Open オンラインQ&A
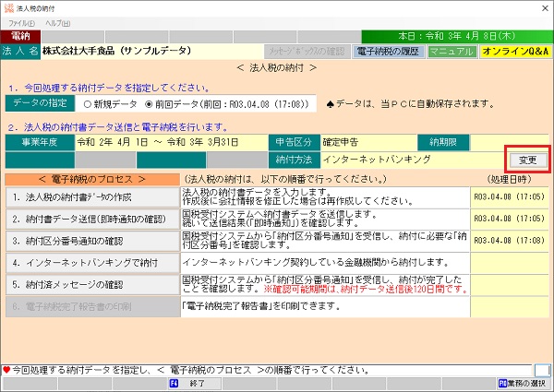The image size is (554, 392). point(515,52)
